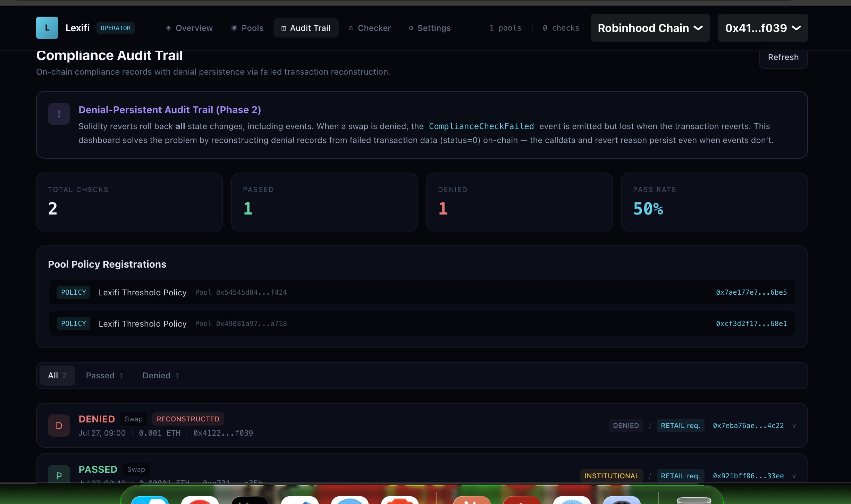Click pool address 0x54545d84...f424
Image resolution: width=851 pixels, height=504 pixels.
(x=251, y=292)
